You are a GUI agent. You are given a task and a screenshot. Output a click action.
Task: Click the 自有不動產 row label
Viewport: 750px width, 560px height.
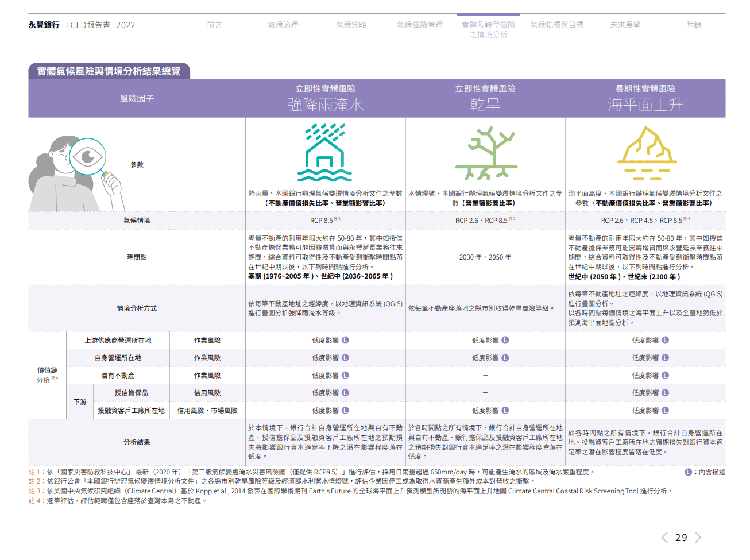(118, 376)
